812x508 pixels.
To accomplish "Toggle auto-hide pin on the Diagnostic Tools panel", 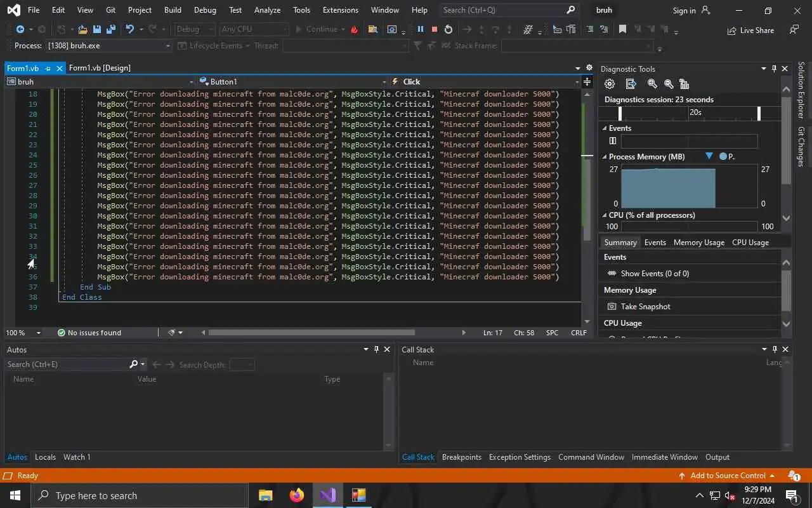I will (x=774, y=69).
